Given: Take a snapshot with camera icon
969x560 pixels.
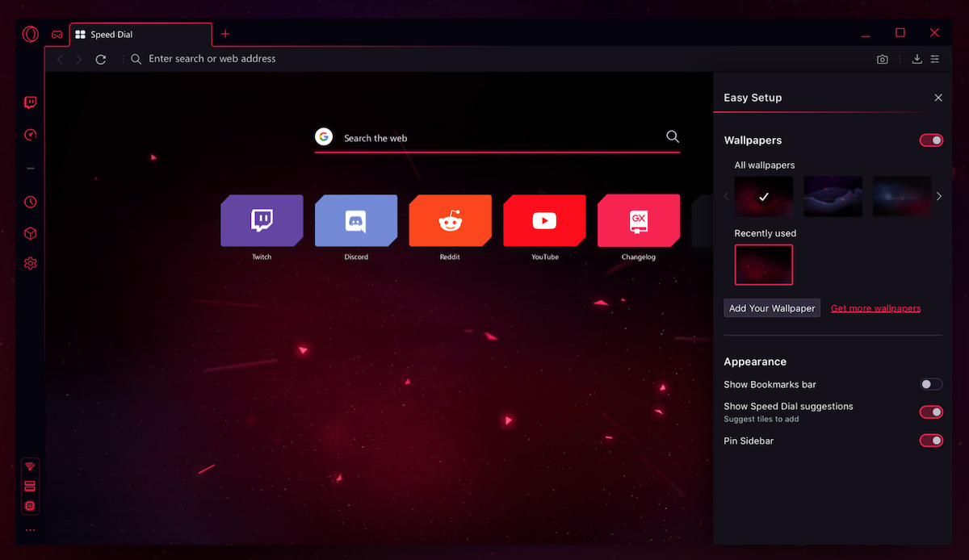Looking at the screenshot, I should click(883, 59).
